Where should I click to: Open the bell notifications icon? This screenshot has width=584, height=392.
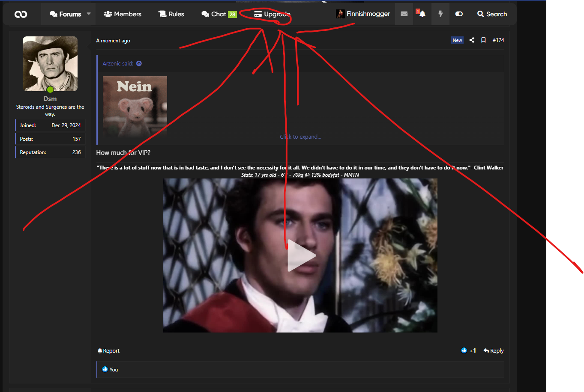tap(422, 14)
